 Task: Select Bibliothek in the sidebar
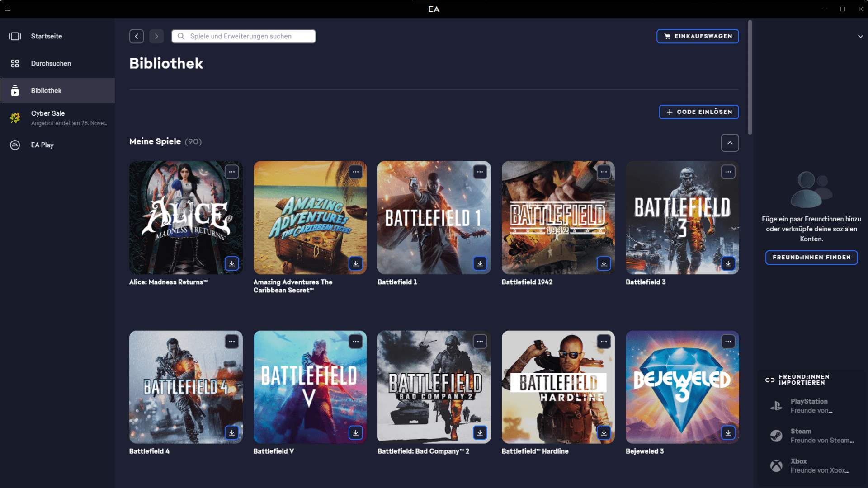click(x=57, y=91)
